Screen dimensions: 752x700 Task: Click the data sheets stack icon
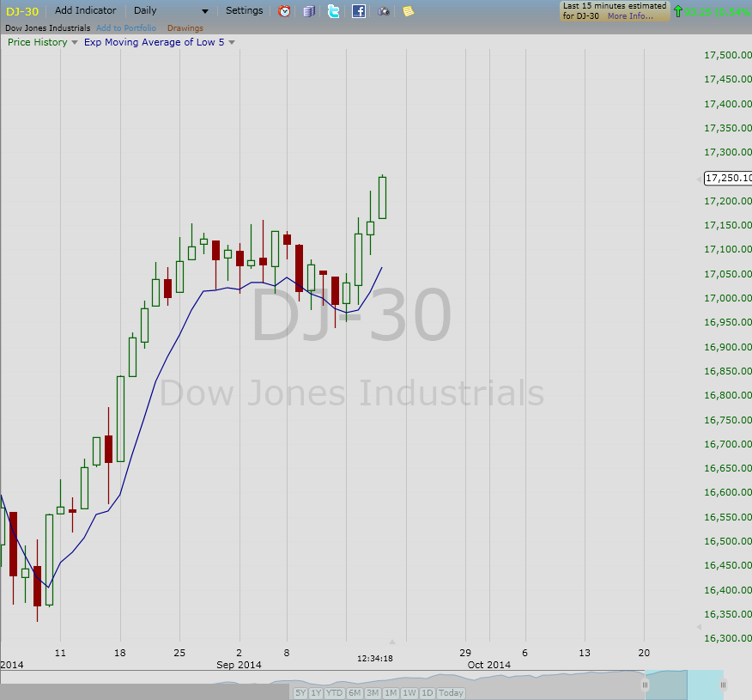click(309, 11)
